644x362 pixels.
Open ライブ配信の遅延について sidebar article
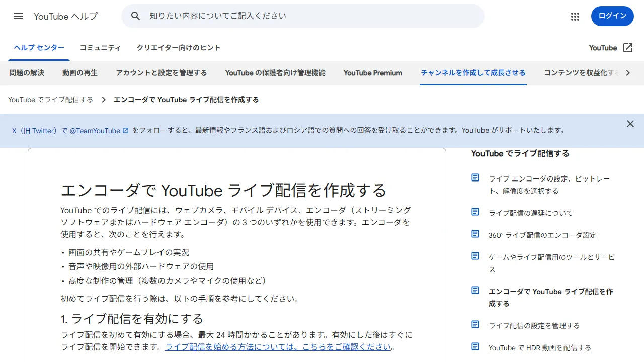pyautogui.click(x=530, y=213)
